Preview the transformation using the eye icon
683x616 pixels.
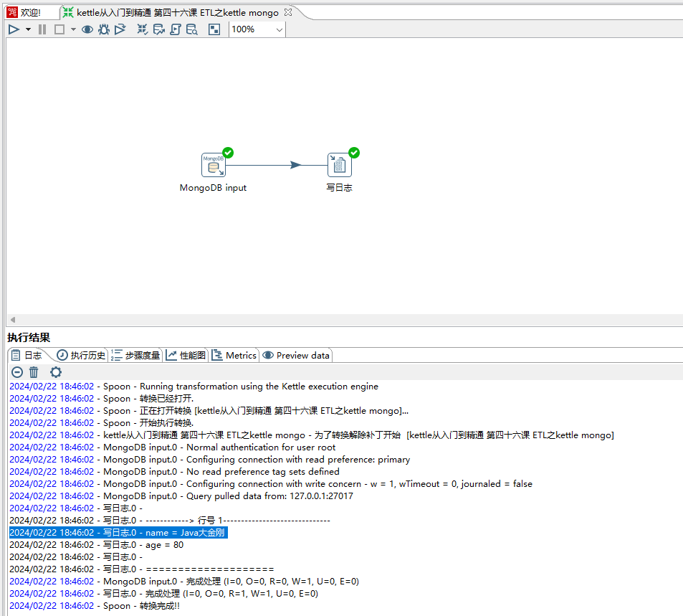87,29
